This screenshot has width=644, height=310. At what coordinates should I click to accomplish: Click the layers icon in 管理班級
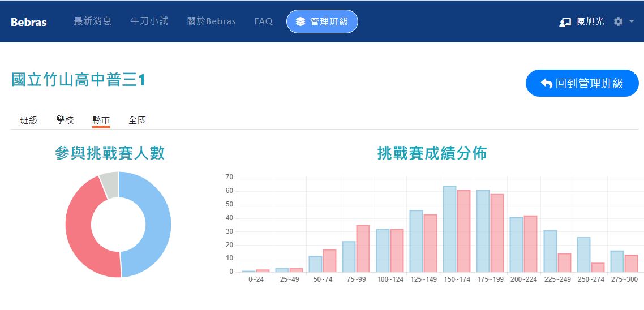coord(300,21)
